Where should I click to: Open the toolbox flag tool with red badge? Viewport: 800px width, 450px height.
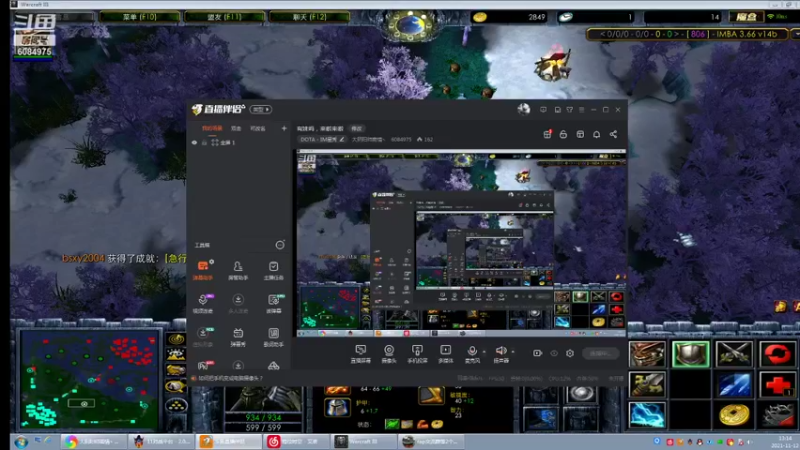coord(204,365)
